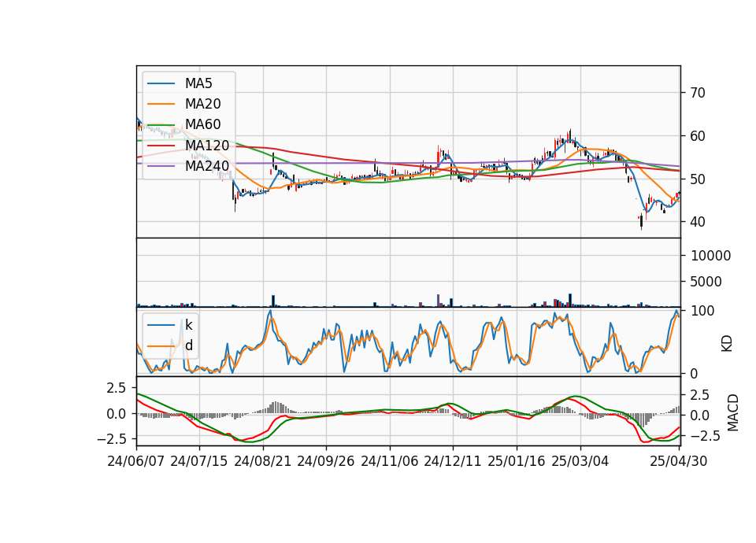
Task: Click the price axis value 50
Action: [x=698, y=179]
